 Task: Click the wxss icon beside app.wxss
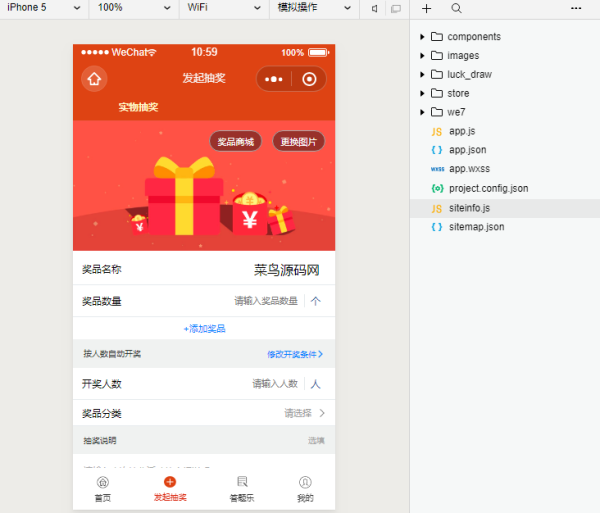437,169
